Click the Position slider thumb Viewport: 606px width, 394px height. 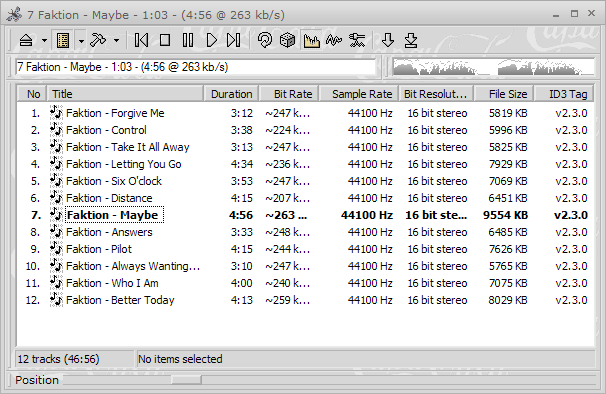pyautogui.click(x=186, y=380)
